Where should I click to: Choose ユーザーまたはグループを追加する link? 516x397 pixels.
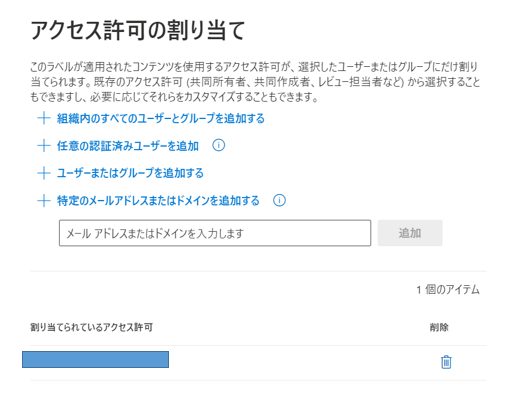[x=130, y=173]
